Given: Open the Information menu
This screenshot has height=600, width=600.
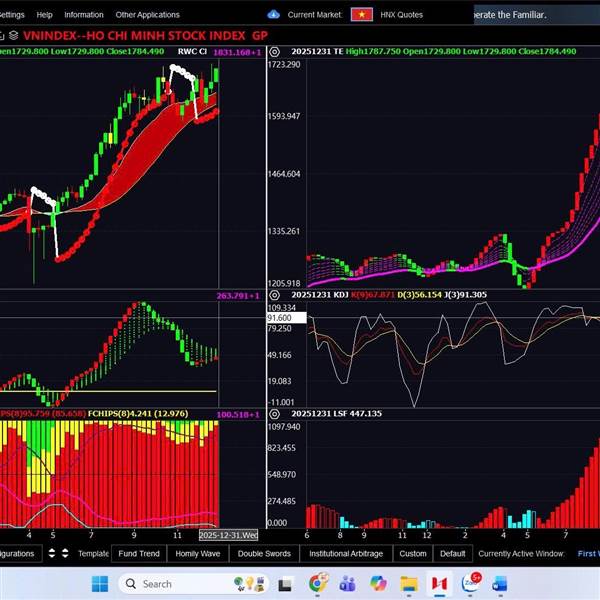Looking at the screenshot, I should click(x=84, y=15).
